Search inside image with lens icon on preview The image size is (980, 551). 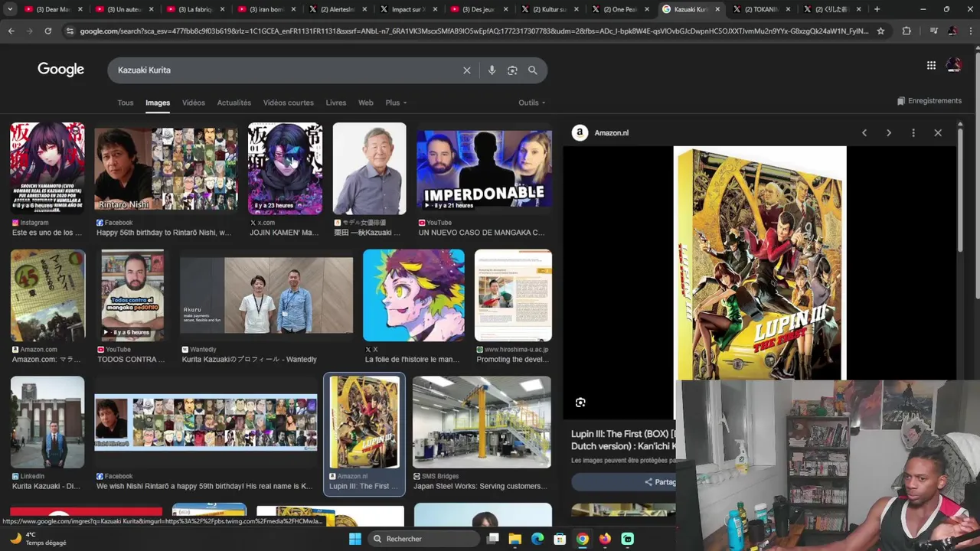[580, 403]
